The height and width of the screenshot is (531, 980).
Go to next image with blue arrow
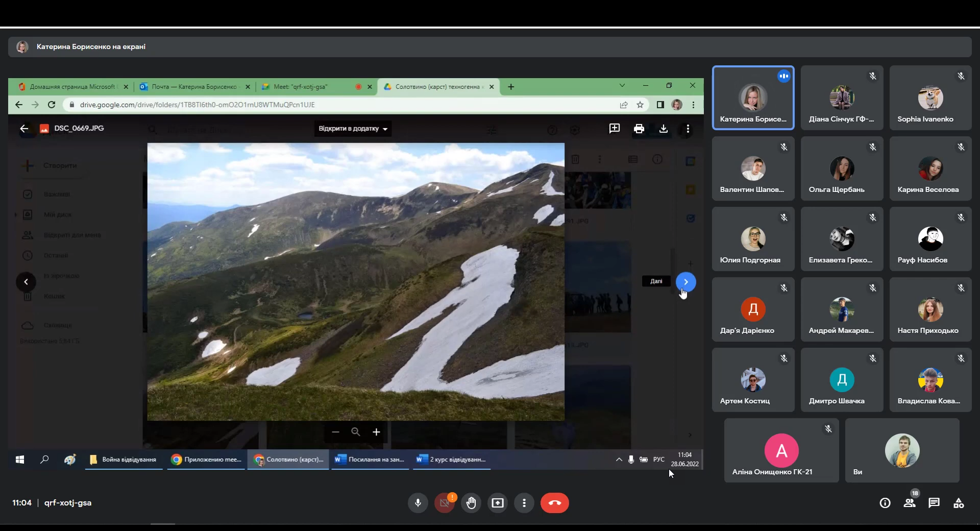685,282
